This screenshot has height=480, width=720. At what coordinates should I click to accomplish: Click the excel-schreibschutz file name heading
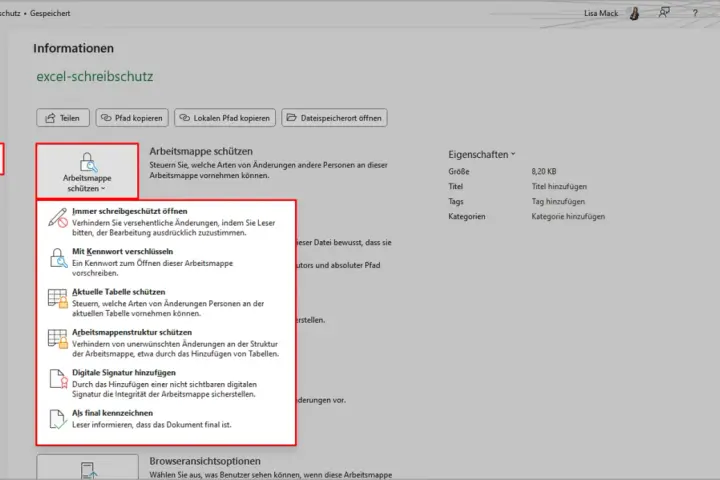tap(95, 76)
